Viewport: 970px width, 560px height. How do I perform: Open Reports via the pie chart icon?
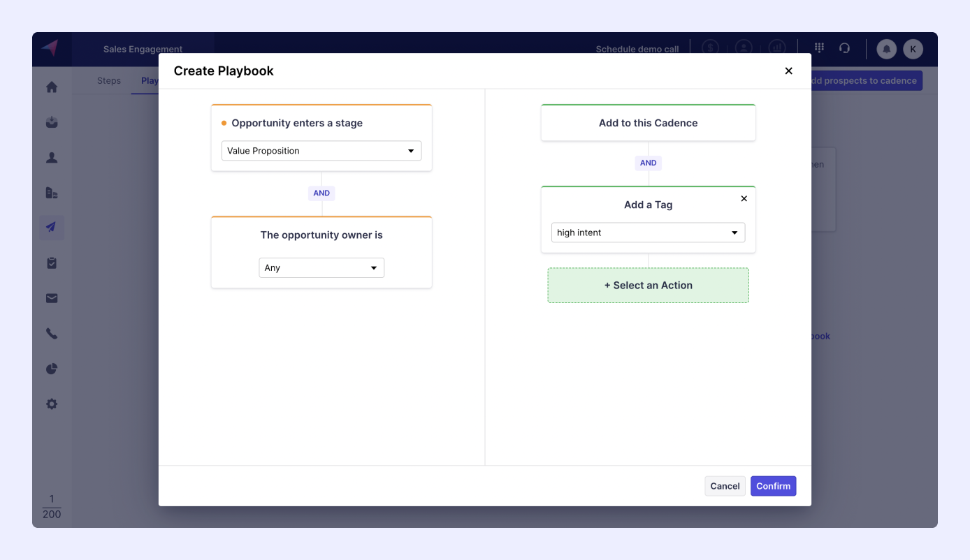[51, 368]
